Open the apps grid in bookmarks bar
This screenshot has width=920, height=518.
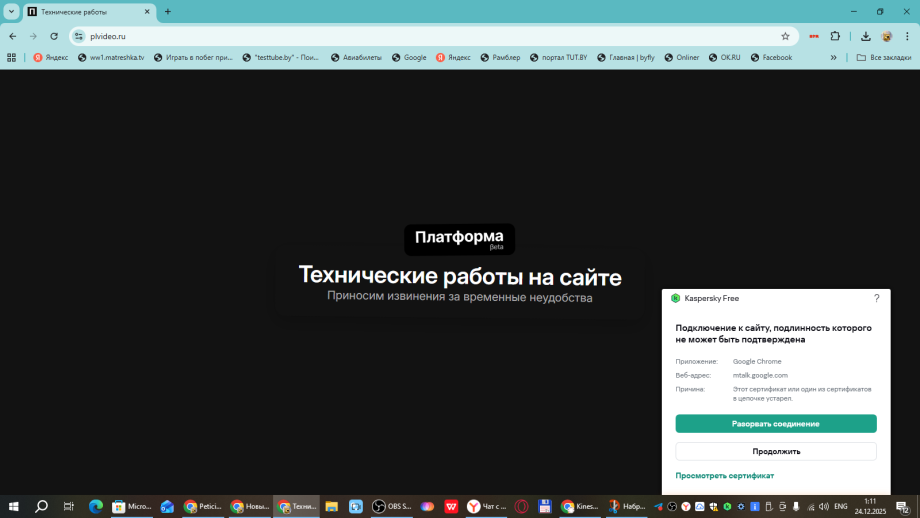pos(12,58)
